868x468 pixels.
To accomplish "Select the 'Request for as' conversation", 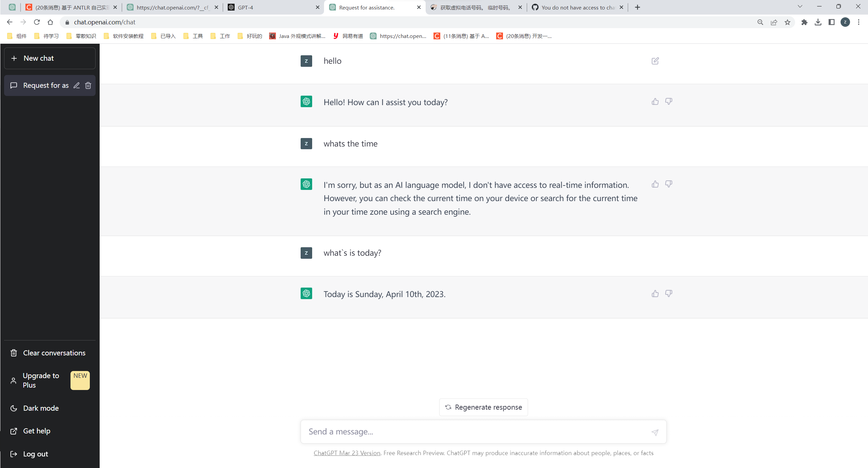I will point(46,85).
